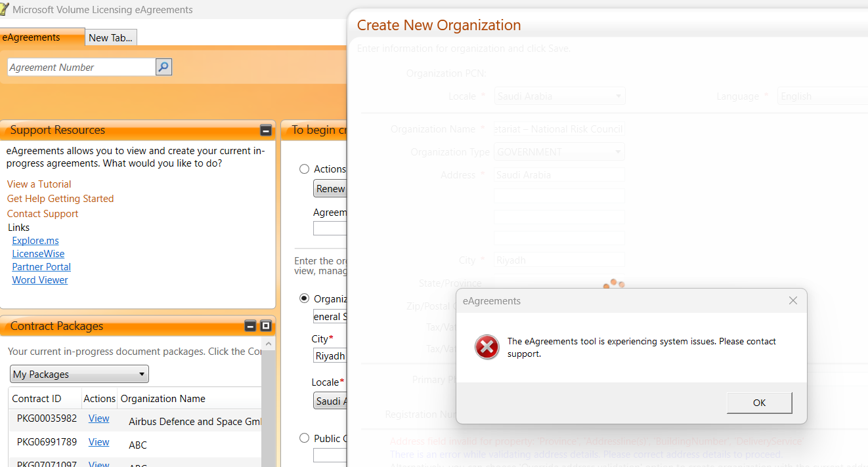868x467 pixels.
Task: Open the Locale Saudi Arabia dropdown in dialog
Action: click(559, 96)
